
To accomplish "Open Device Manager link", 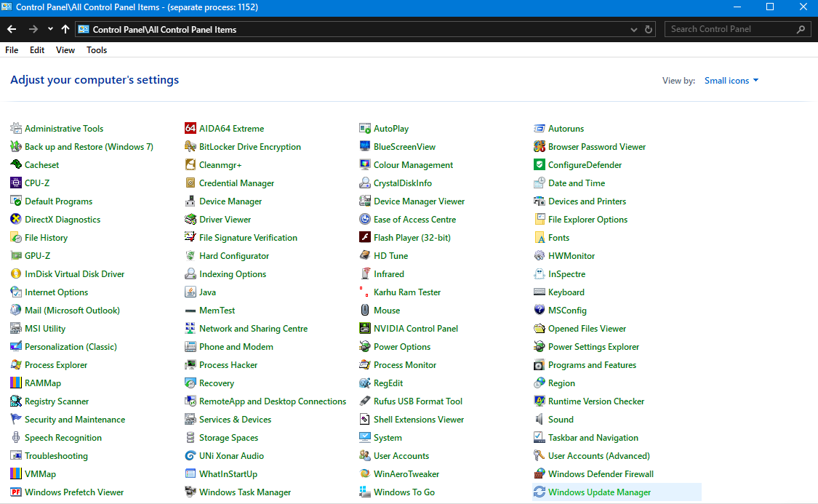I will point(230,201).
